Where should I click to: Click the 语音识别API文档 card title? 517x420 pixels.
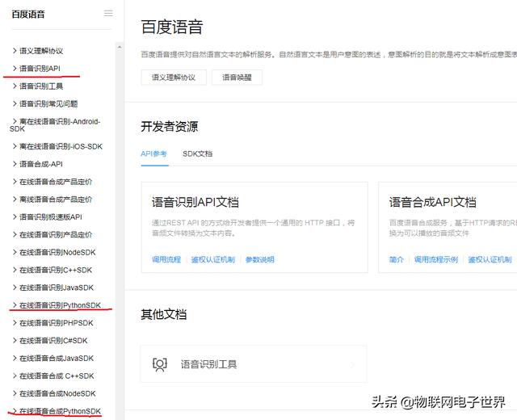point(195,202)
